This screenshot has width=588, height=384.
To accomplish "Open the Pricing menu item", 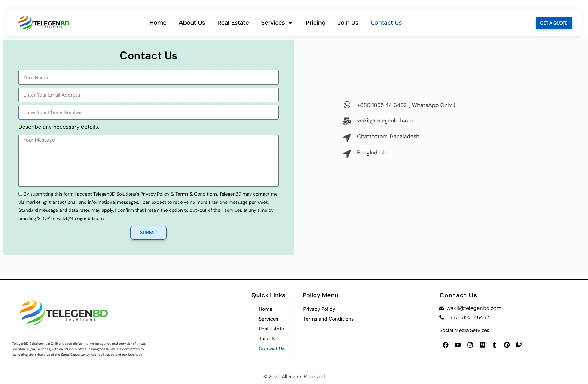I will click(315, 23).
